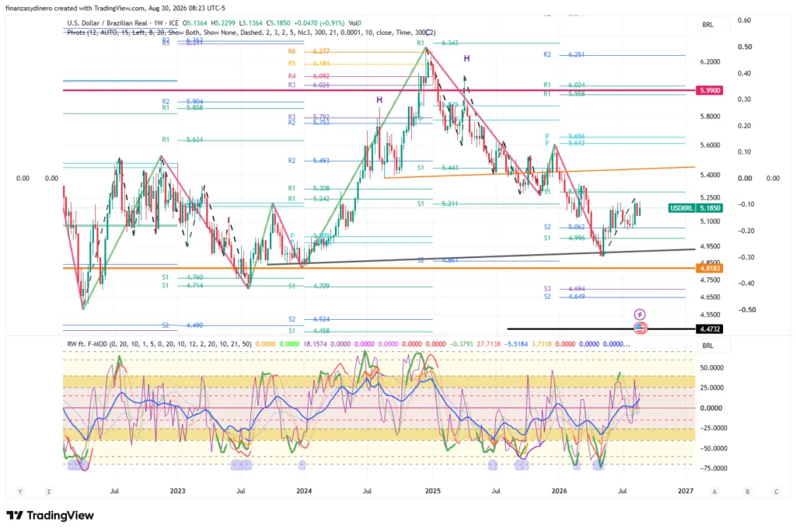The width and height of the screenshot is (796, 532).
Task: Click the US flag economic event icon
Action: 641,328
